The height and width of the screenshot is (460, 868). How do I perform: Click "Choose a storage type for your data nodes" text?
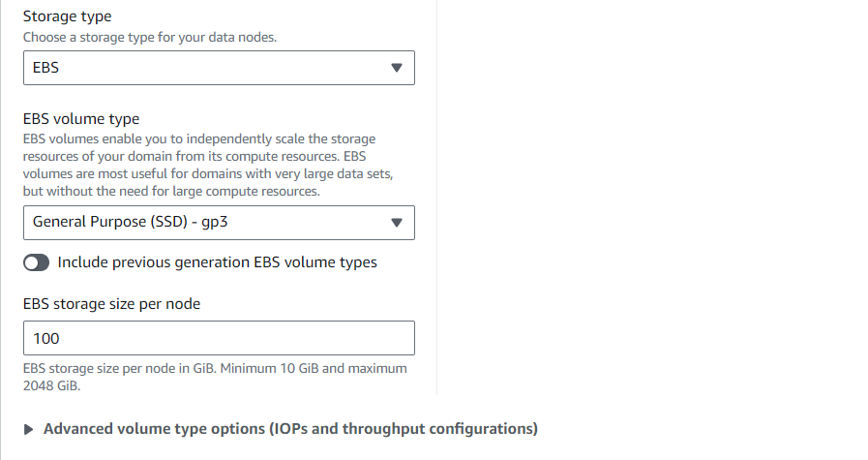(162, 37)
